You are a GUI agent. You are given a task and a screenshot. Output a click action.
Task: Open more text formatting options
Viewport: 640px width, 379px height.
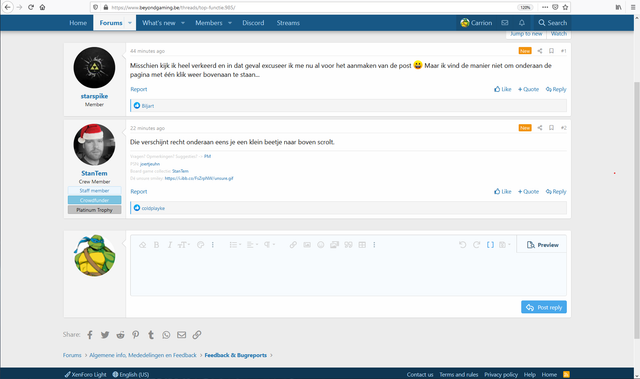click(213, 245)
